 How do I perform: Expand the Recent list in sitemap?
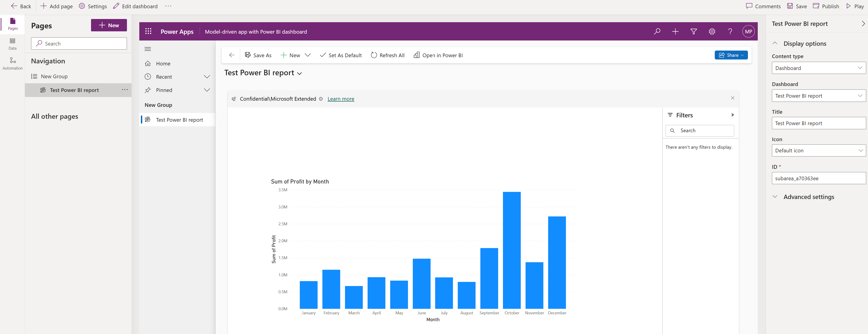click(x=207, y=77)
